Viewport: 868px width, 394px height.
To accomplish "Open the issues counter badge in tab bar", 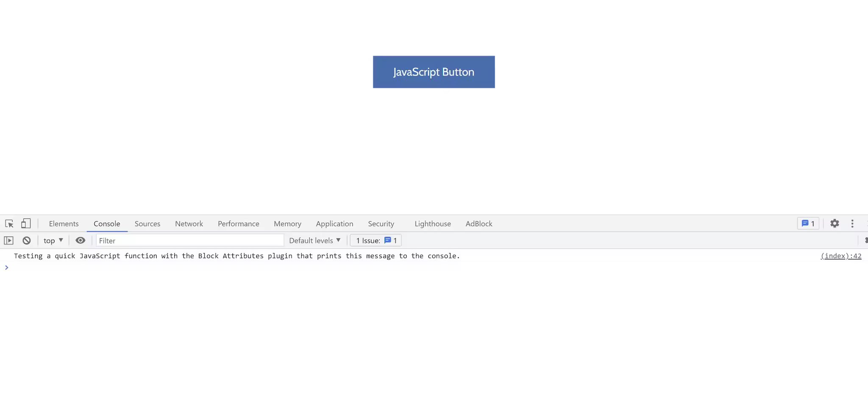I will tap(808, 224).
